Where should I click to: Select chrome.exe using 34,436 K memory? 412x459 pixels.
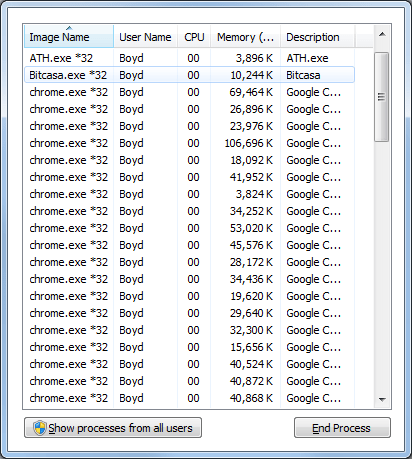(x=189, y=279)
